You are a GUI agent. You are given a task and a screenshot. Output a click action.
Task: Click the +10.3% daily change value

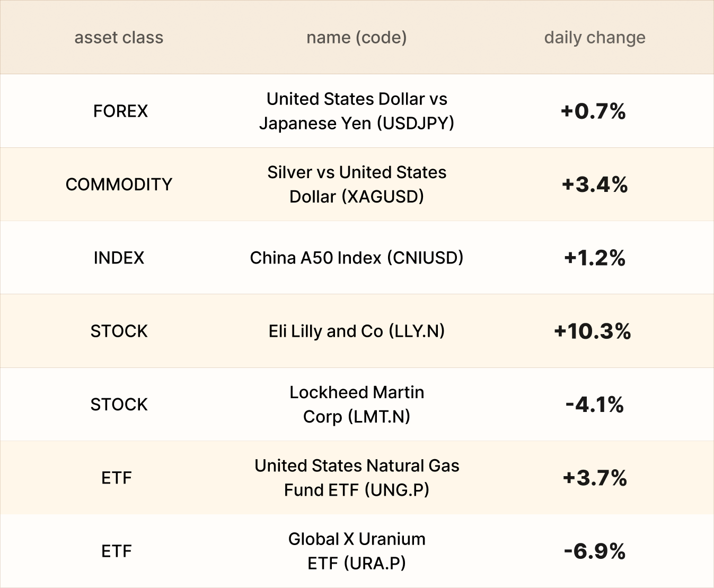(x=593, y=331)
